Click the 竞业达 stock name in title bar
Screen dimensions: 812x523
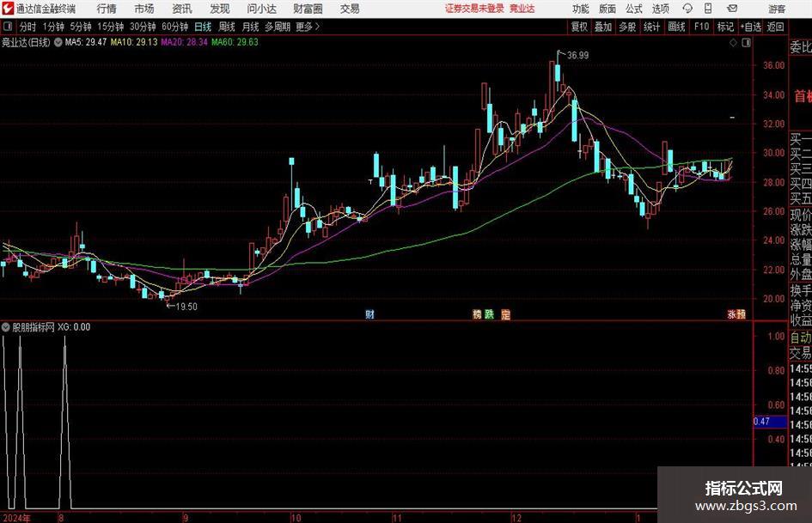(x=522, y=9)
